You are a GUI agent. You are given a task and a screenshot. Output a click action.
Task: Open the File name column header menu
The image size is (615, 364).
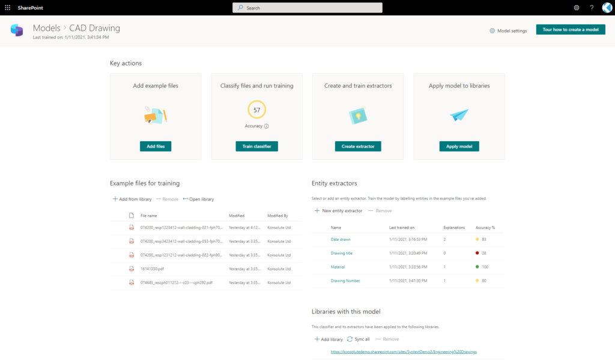(x=148, y=215)
